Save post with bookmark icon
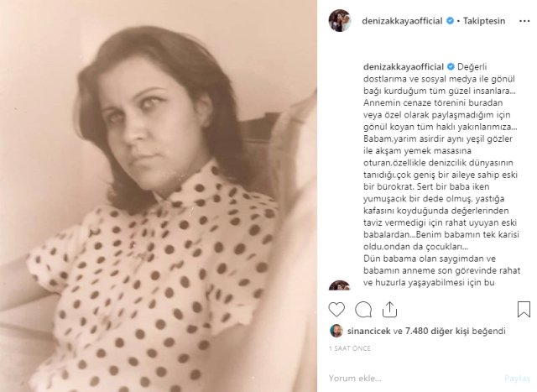The height and width of the screenshot is (392, 537). click(x=524, y=309)
